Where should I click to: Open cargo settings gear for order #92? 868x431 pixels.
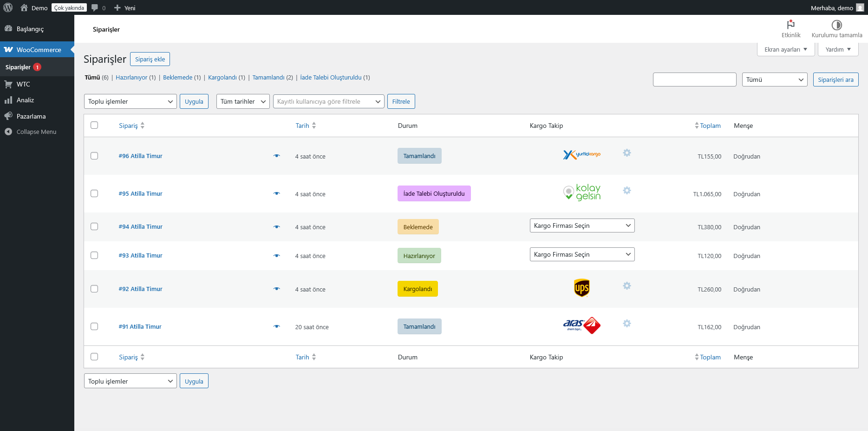point(627,286)
